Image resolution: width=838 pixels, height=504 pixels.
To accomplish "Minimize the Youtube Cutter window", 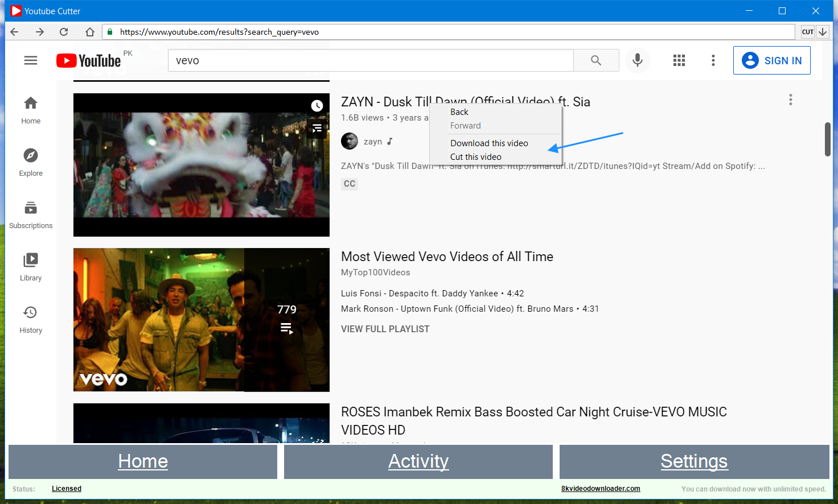I will click(x=749, y=11).
